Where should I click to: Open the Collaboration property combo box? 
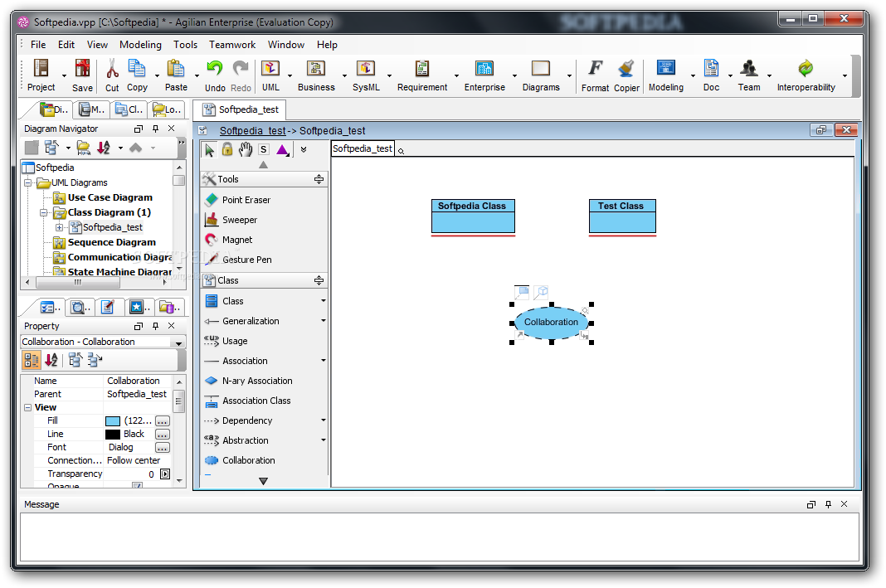pyautogui.click(x=103, y=342)
